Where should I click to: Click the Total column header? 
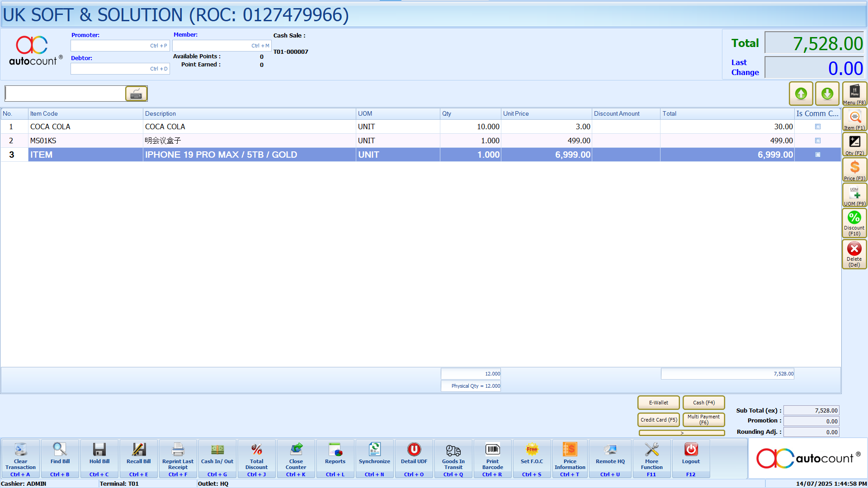click(x=727, y=114)
